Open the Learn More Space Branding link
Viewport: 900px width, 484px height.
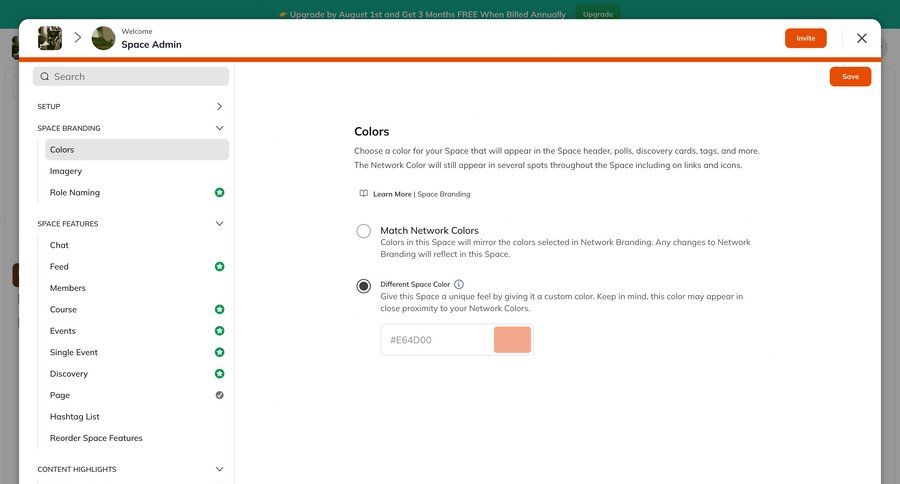click(421, 194)
